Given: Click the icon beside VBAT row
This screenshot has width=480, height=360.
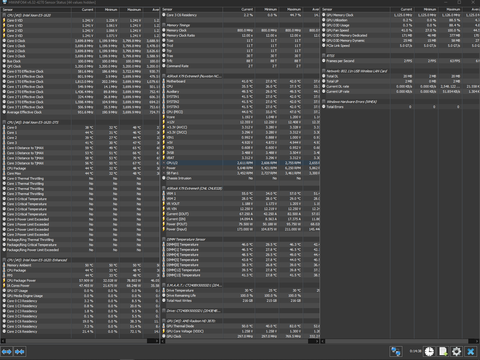Looking at the screenshot, I should (164, 158).
